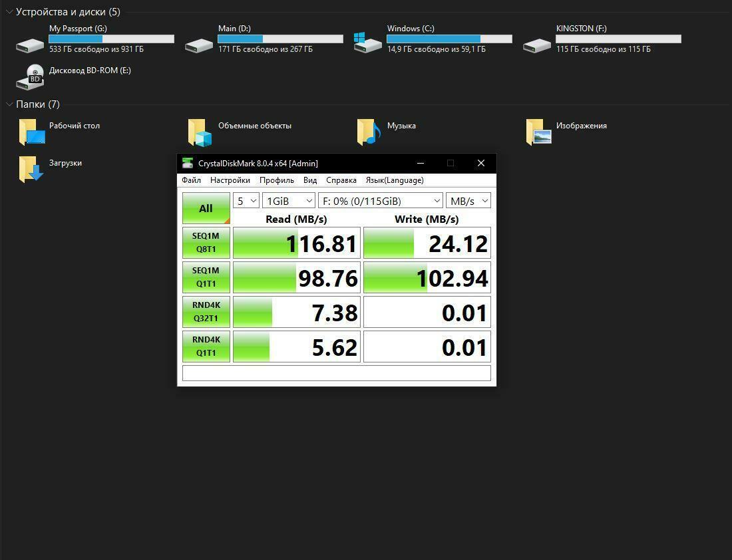
Task: Click the 7.38 random read result
Action: (297, 312)
